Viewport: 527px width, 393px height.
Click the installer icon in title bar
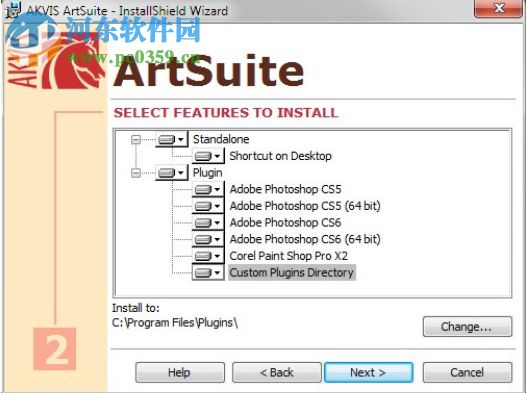pyautogui.click(x=13, y=9)
